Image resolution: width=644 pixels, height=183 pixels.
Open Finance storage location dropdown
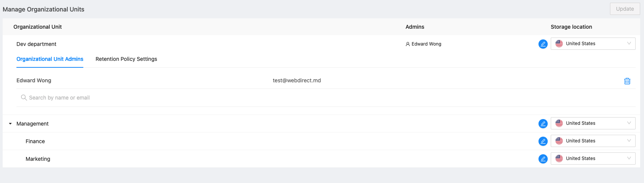593,141
